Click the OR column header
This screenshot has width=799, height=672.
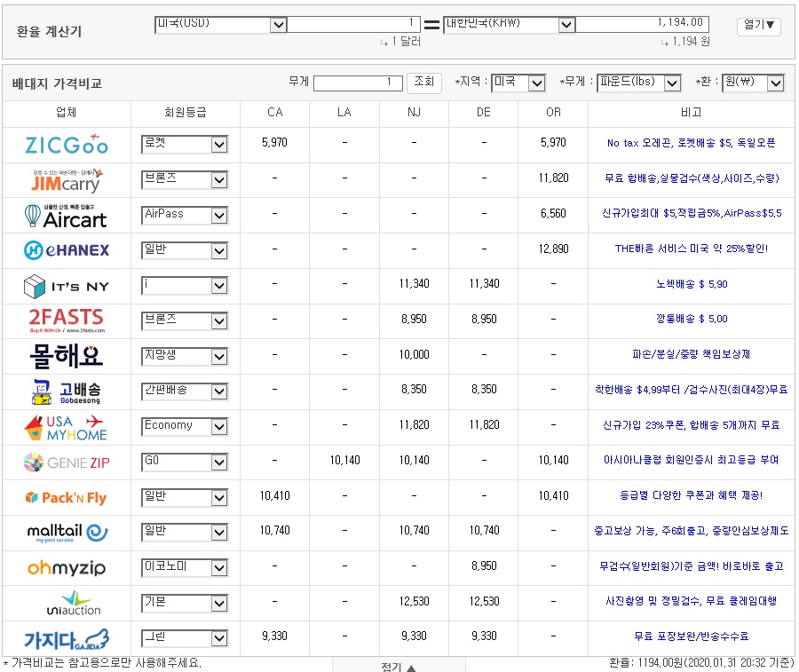553,112
